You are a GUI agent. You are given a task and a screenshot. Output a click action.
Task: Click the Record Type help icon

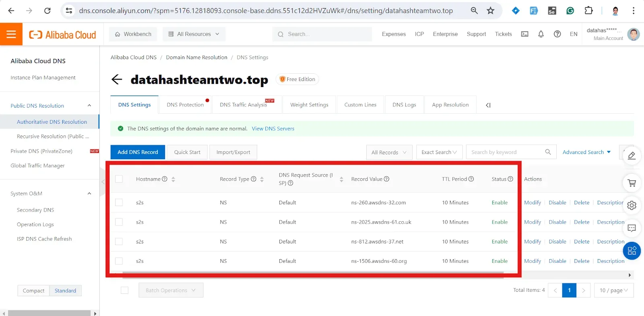click(x=254, y=179)
